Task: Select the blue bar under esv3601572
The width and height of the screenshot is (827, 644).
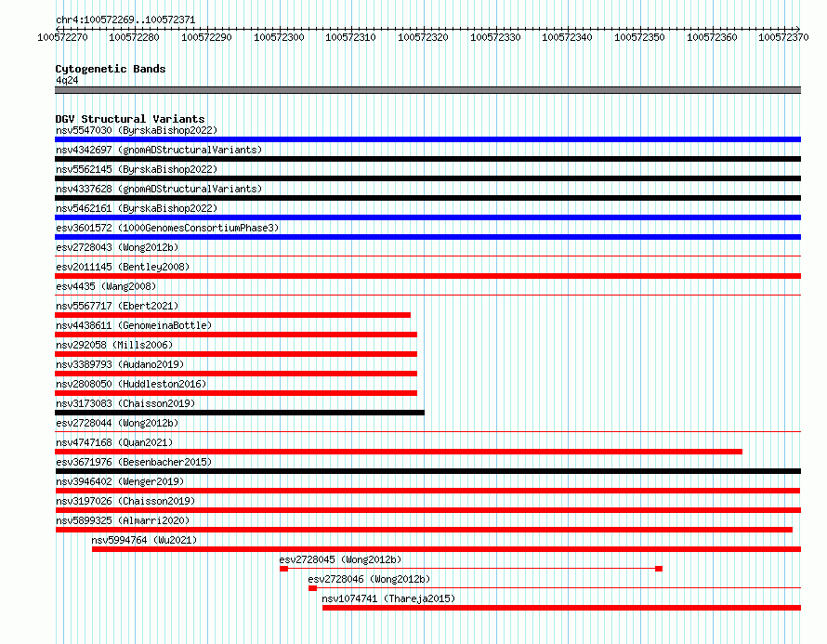Action: 427,237
